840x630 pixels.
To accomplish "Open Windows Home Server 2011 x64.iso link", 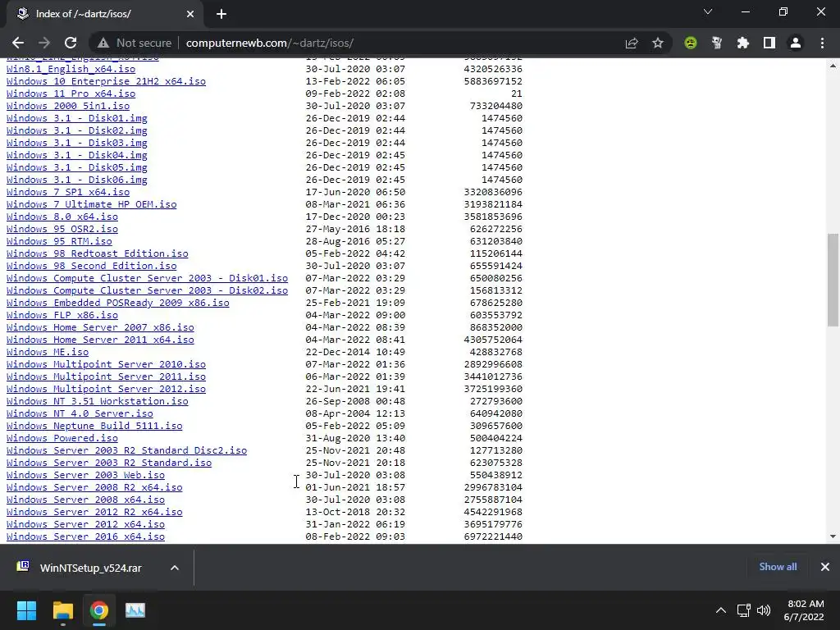I will click(100, 340).
